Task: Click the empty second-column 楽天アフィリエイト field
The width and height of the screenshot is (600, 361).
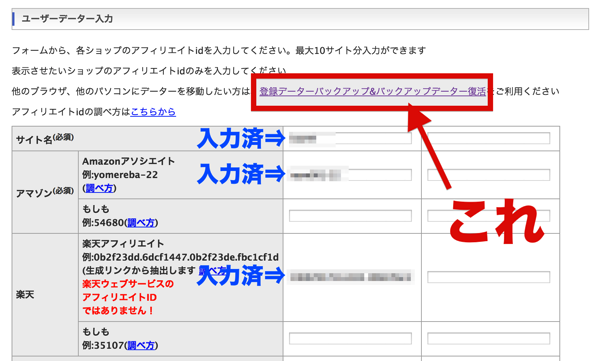Action: pos(489,277)
